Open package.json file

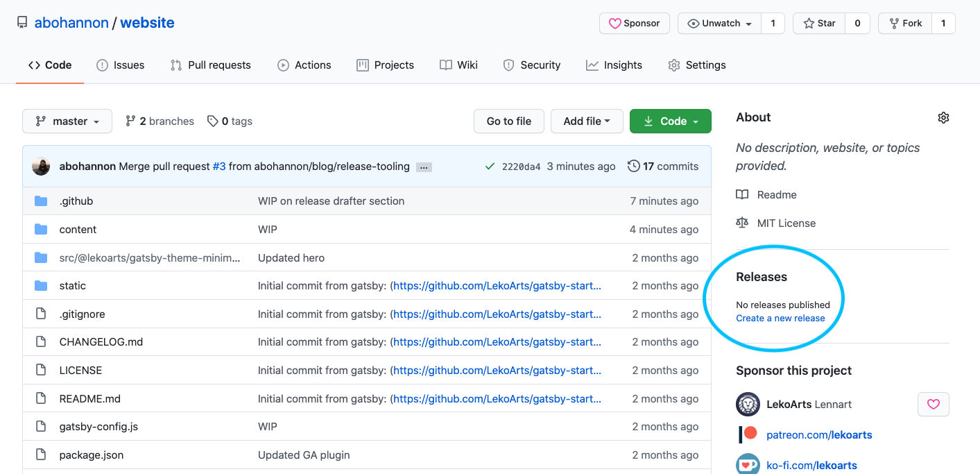(92, 455)
